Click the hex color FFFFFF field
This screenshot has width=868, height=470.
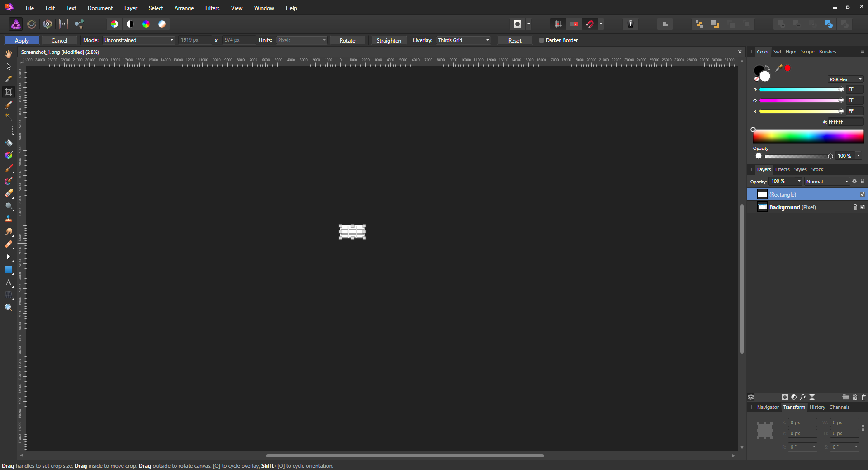click(845, 122)
